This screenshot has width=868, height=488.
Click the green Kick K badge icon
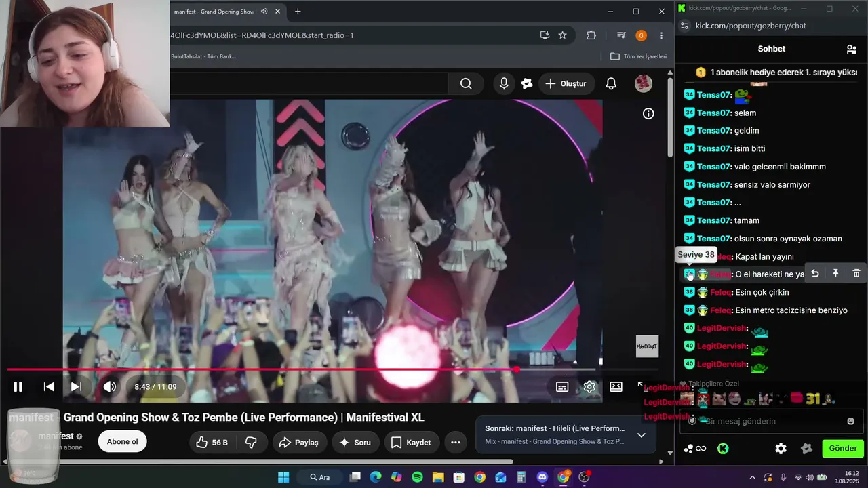tap(723, 448)
